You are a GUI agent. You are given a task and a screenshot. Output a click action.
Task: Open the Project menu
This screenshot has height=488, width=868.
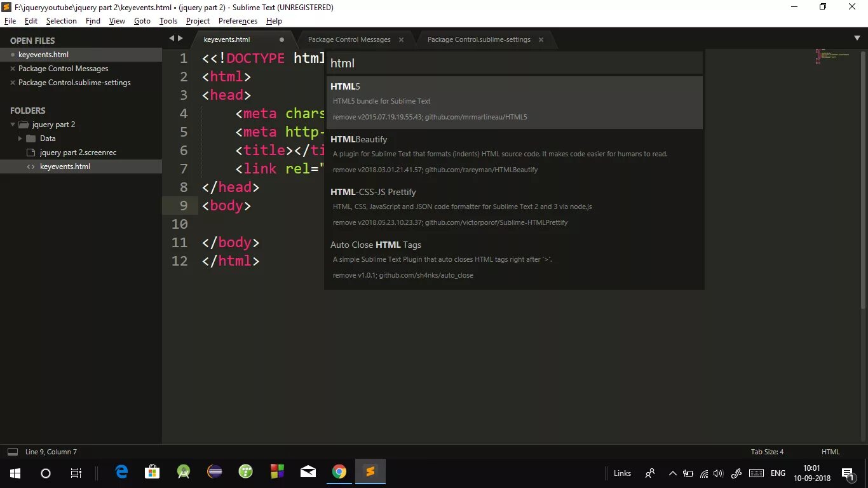[x=198, y=21]
